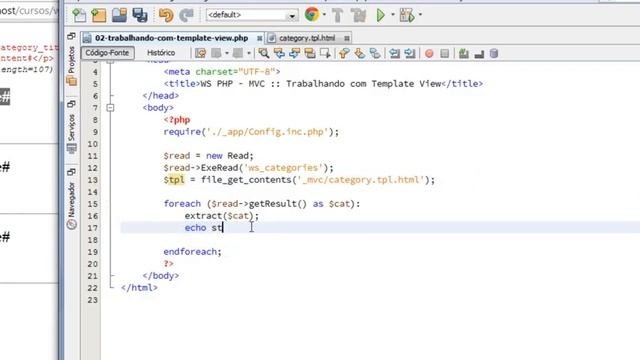Click the Find Selection magnifier icon
The image size is (640, 360).
tap(264, 53)
